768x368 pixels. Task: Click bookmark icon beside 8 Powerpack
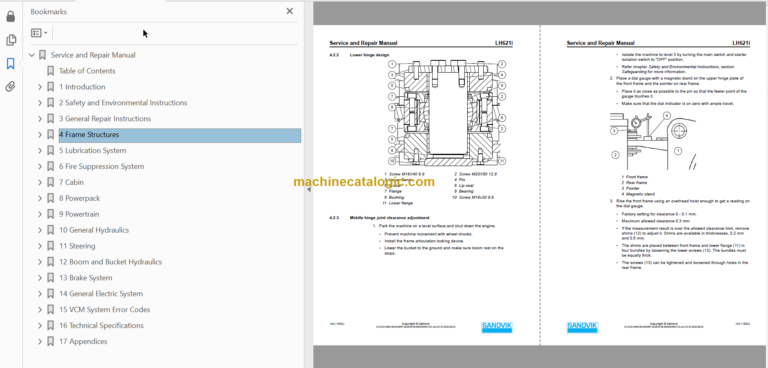tap(50, 198)
